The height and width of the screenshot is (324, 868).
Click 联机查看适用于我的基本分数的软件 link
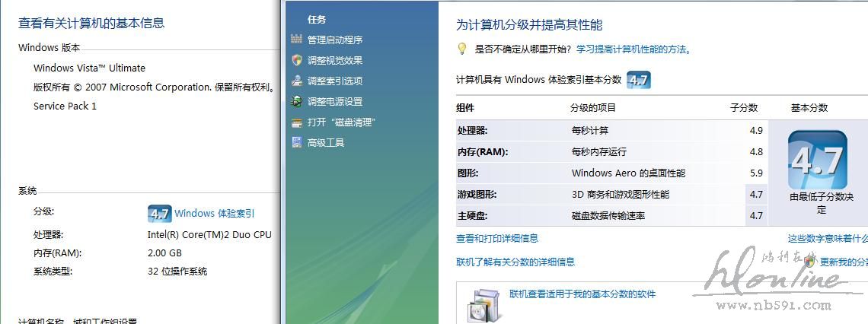[582, 294]
